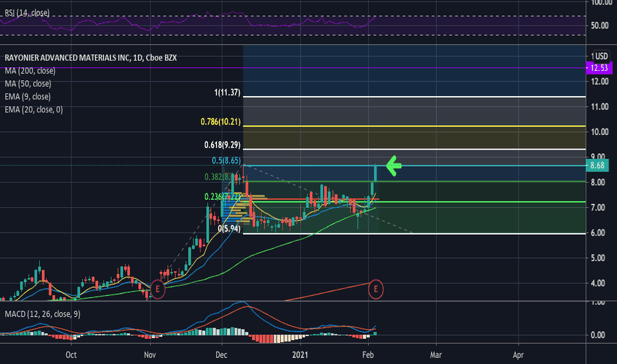Click the Nov label on the time axis
617x364 pixels.
[150, 355]
